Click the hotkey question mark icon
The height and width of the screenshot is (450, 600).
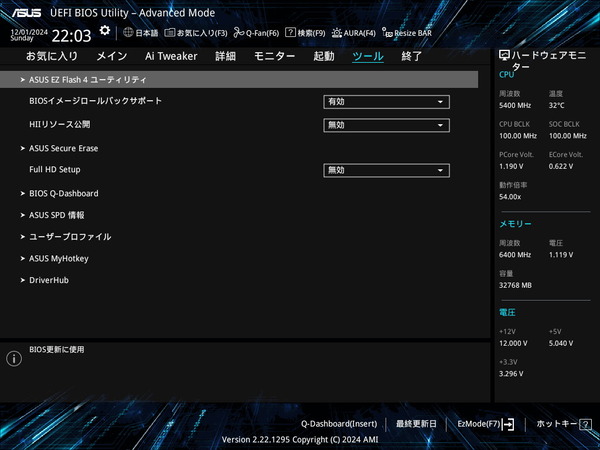click(x=585, y=424)
